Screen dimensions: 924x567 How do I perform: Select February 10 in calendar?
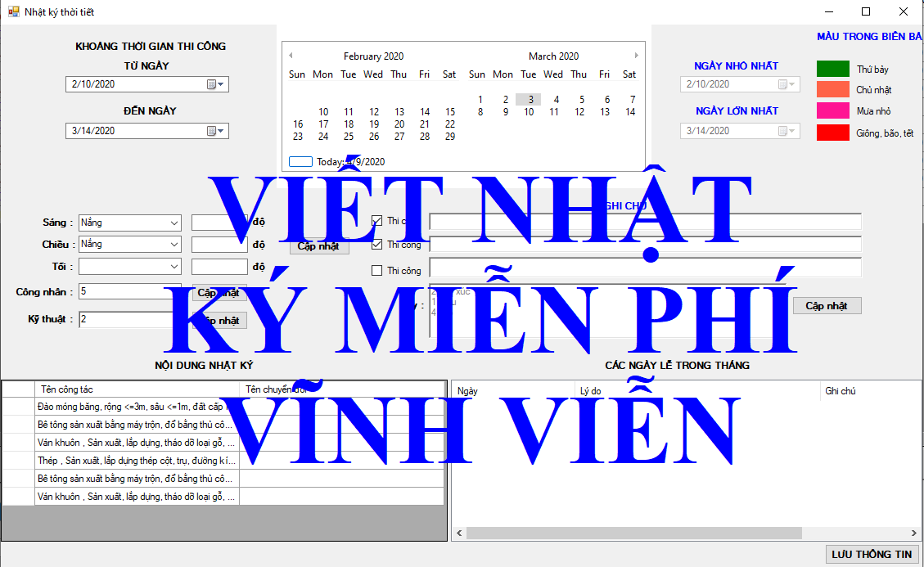(x=323, y=112)
